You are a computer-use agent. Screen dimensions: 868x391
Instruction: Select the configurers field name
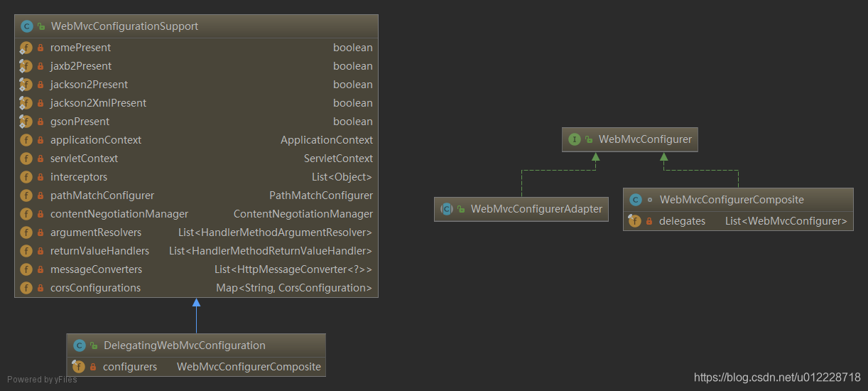130,367
